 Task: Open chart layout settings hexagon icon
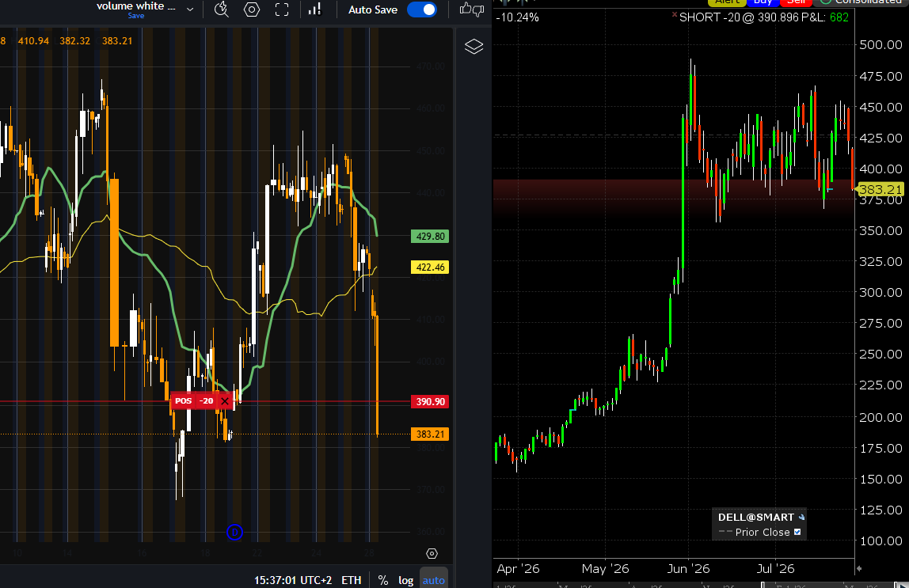[x=252, y=9]
